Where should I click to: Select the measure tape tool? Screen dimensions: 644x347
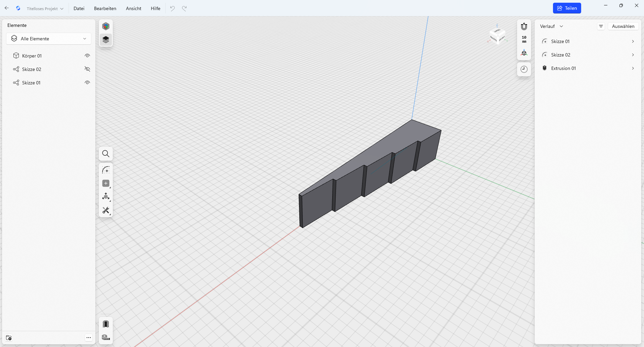(106, 337)
